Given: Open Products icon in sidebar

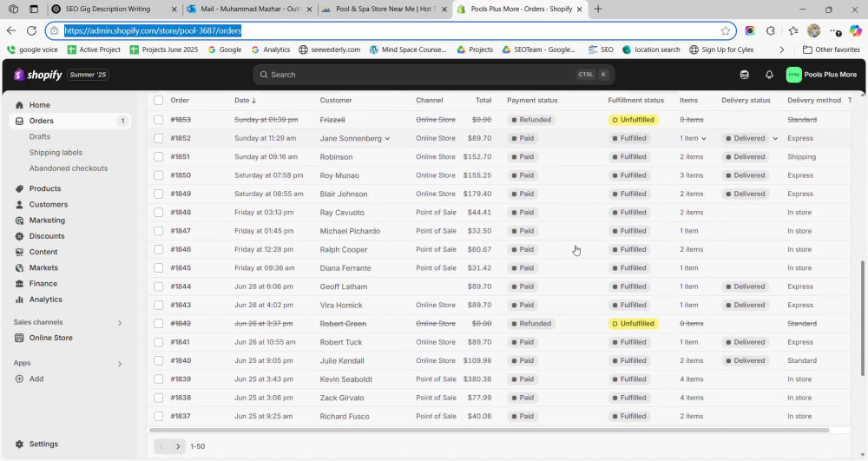Looking at the screenshot, I should click(19, 188).
